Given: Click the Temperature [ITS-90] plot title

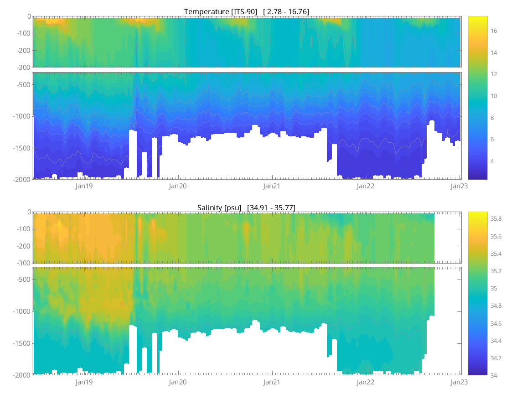Looking at the screenshot, I should [246, 11].
